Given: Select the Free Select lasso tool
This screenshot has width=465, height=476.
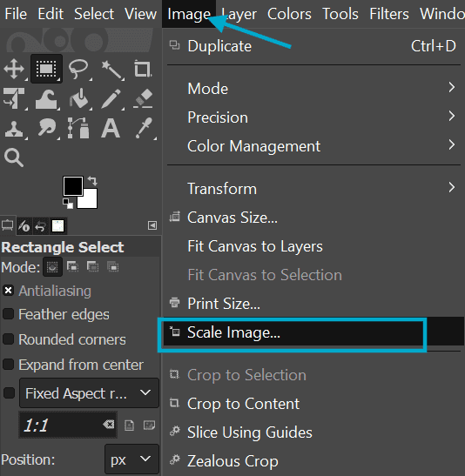Looking at the screenshot, I should click(x=78, y=69).
